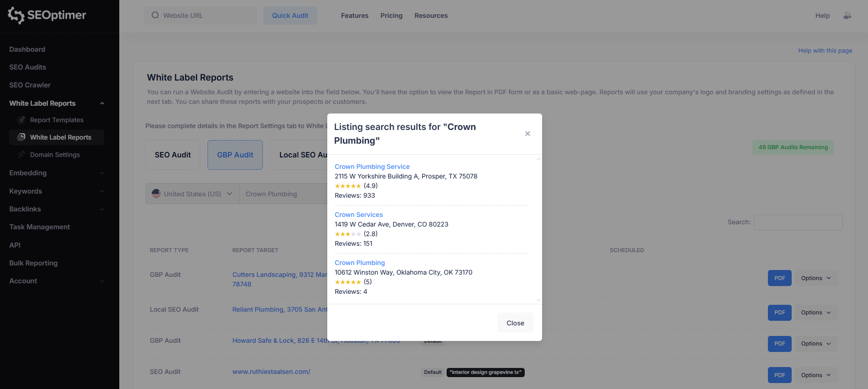Click the Quick Audit button
Viewport: 868px width, 389px height.
[290, 16]
